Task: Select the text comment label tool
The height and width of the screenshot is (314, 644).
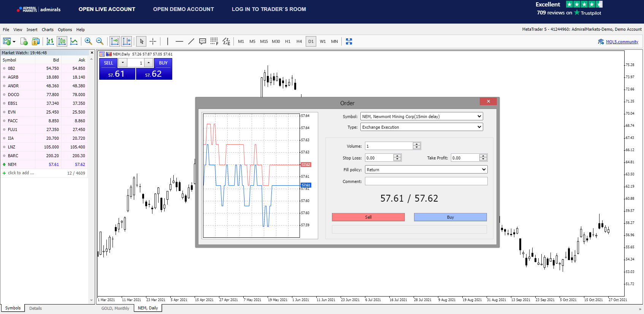Action: (203, 41)
